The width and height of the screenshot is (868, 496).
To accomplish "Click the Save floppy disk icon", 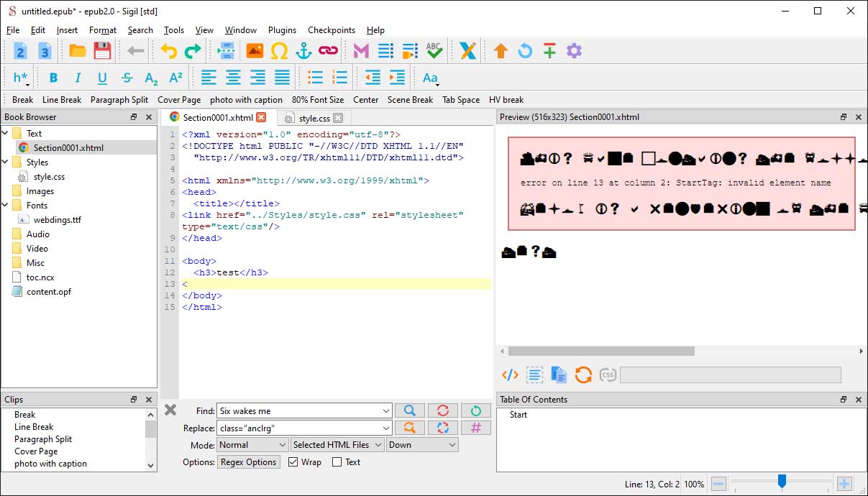I will (102, 51).
